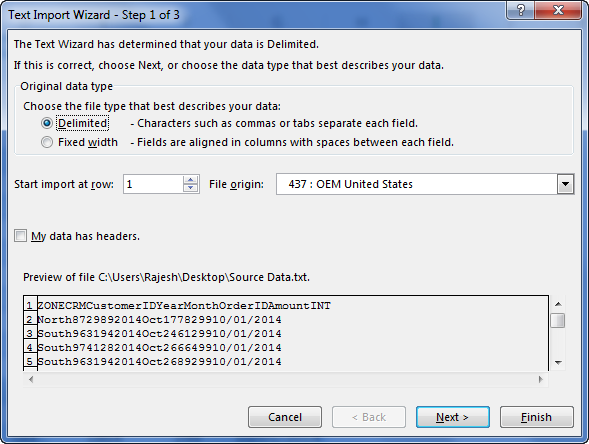This screenshot has height=444, width=589.
Task: Click header row ZONECRMCustomerID in preview
Action: (x=184, y=306)
